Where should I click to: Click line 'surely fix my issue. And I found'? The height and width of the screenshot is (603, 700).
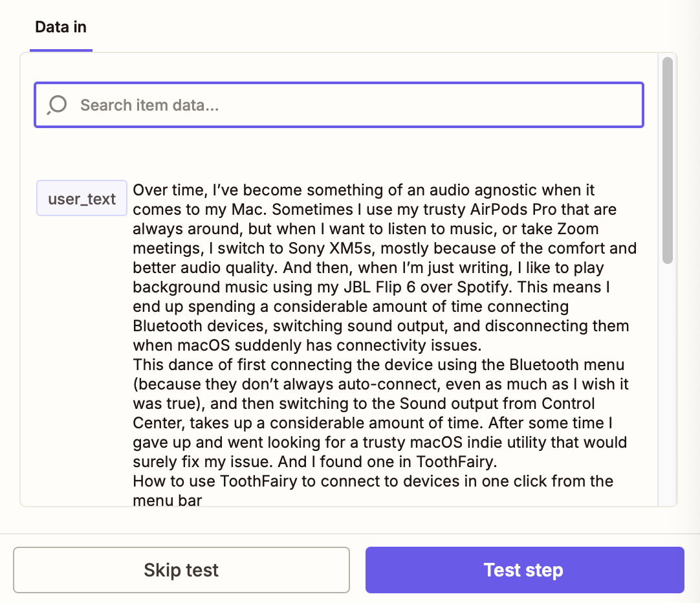(x=314, y=462)
